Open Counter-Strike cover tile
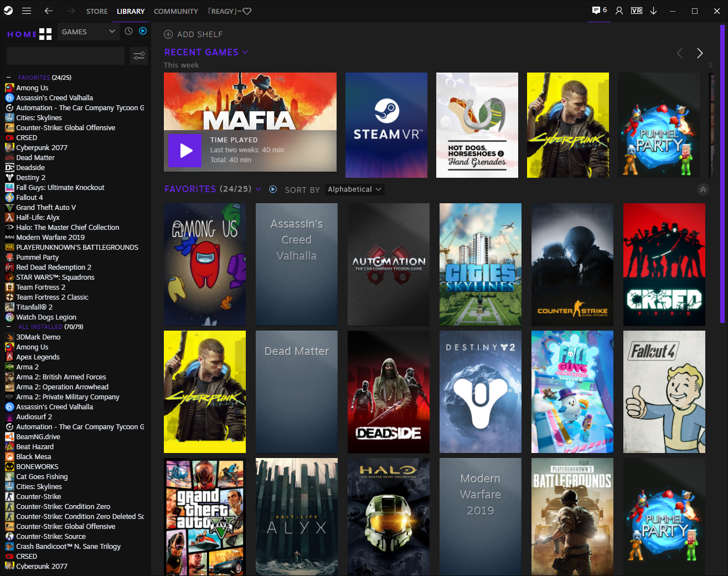Screen dimensions: 728x576 [572, 264]
